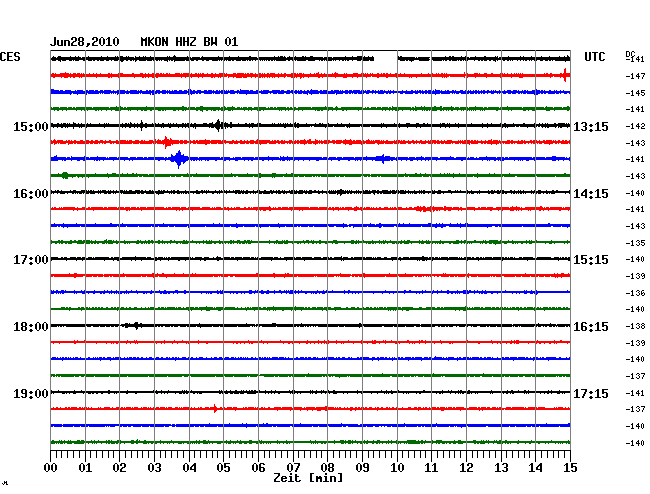
Task: Click the date label Jun28,2010
Action: pyautogui.click(x=85, y=42)
